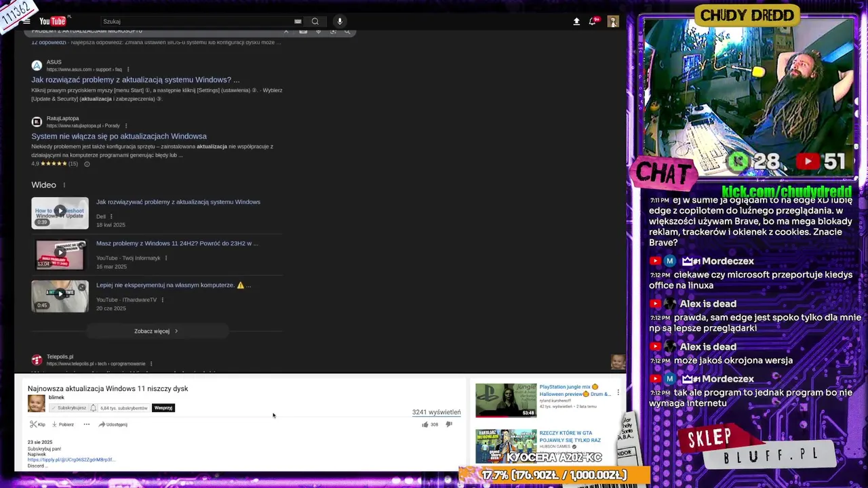Screen dimensions: 868x488
Task: Open the three-dot menu next to Dell
Action: 111,216
